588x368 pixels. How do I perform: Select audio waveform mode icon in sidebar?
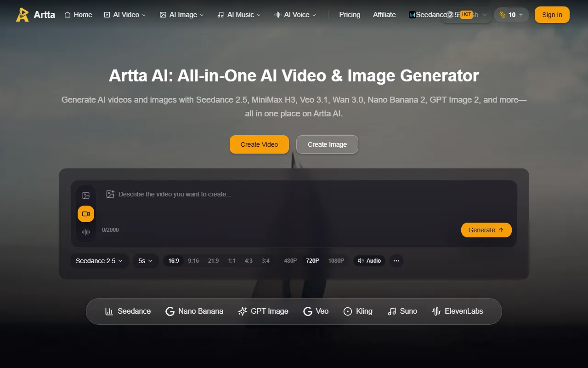(86, 232)
